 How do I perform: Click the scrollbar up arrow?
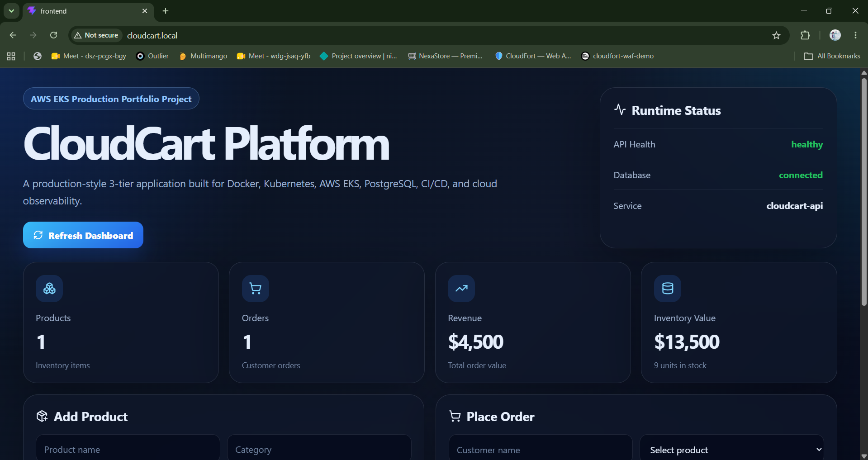coord(864,72)
